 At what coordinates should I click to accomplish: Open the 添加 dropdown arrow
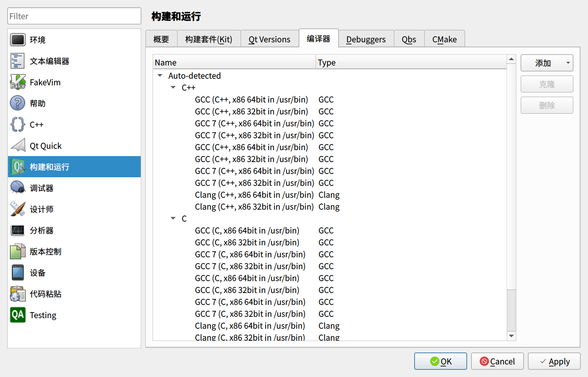[x=568, y=63]
